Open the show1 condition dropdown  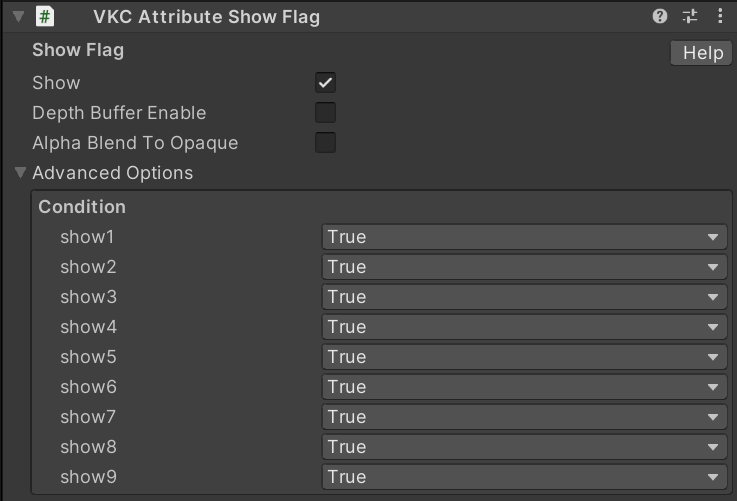[x=524, y=237]
